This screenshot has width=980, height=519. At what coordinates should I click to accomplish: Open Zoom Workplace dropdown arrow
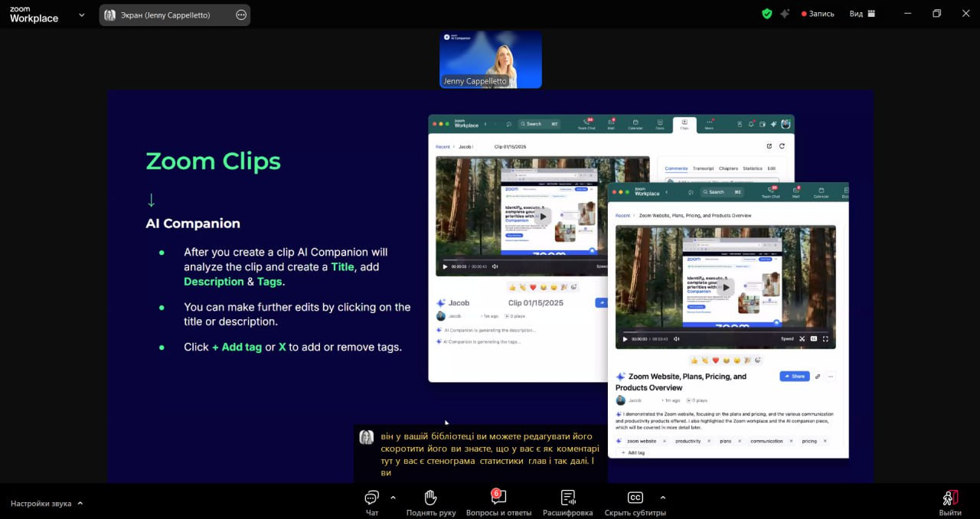(x=82, y=15)
